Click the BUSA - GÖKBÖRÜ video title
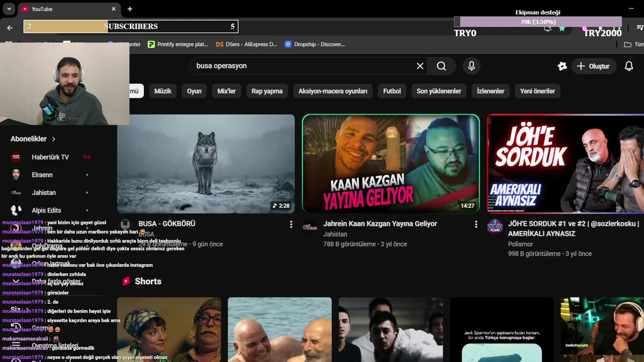The width and height of the screenshot is (644, 362). coord(167,224)
